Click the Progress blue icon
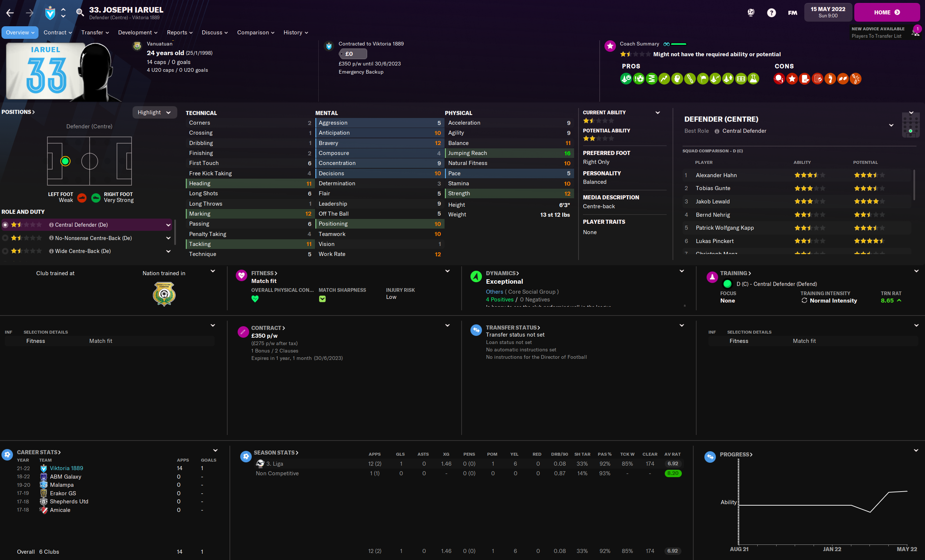This screenshot has height=560, width=925. [x=710, y=457]
